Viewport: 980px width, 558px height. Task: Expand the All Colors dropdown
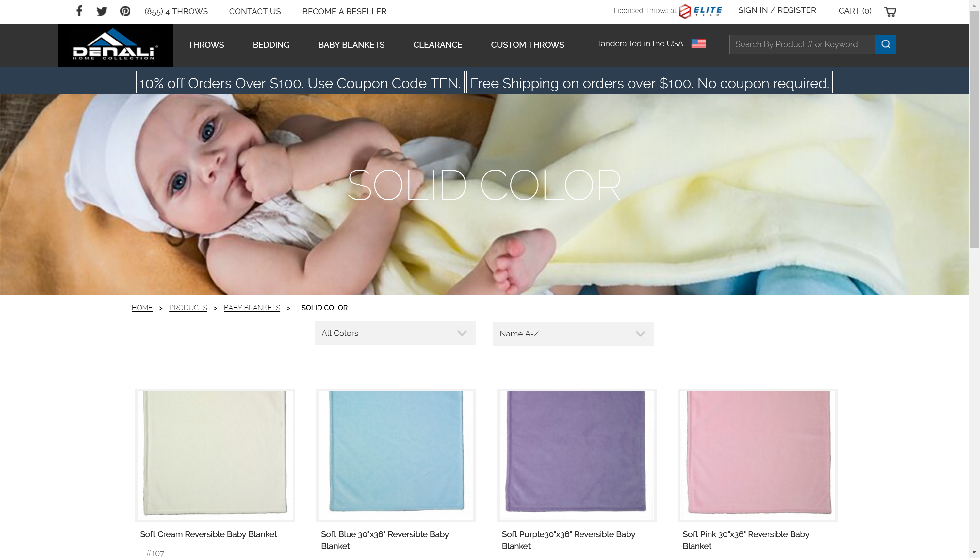click(395, 333)
